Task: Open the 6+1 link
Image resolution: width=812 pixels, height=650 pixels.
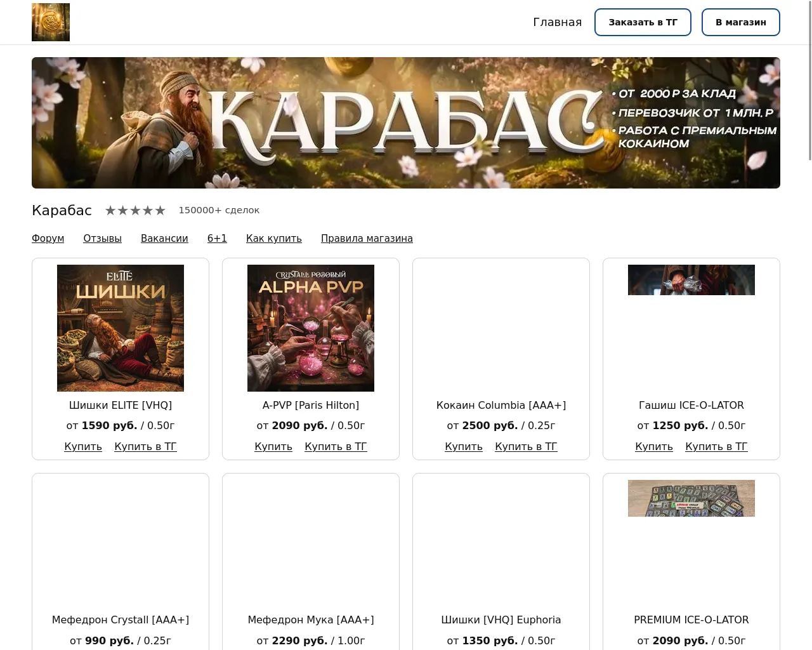Action: [217, 238]
